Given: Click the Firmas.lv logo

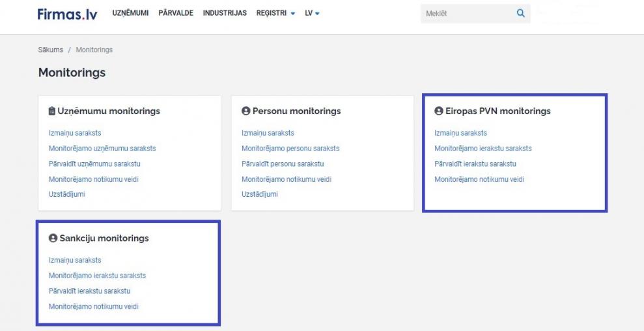Looking at the screenshot, I should click(x=67, y=14).
